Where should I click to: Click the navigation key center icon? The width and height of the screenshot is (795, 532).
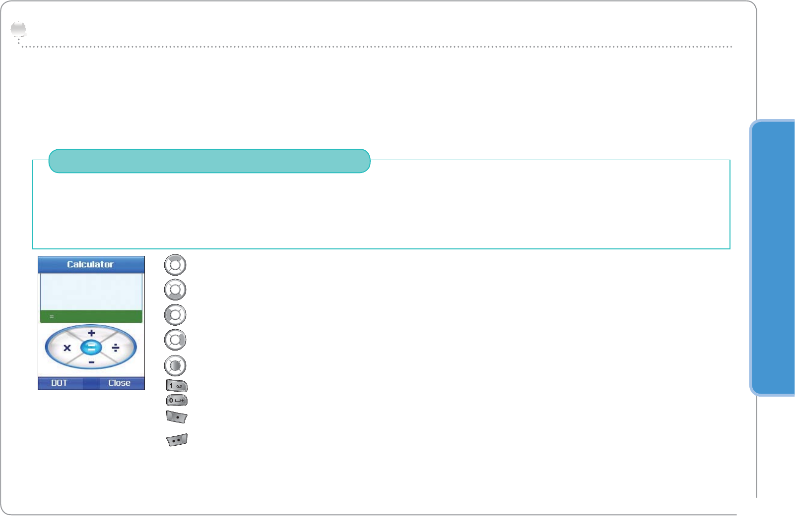point(175,366)
